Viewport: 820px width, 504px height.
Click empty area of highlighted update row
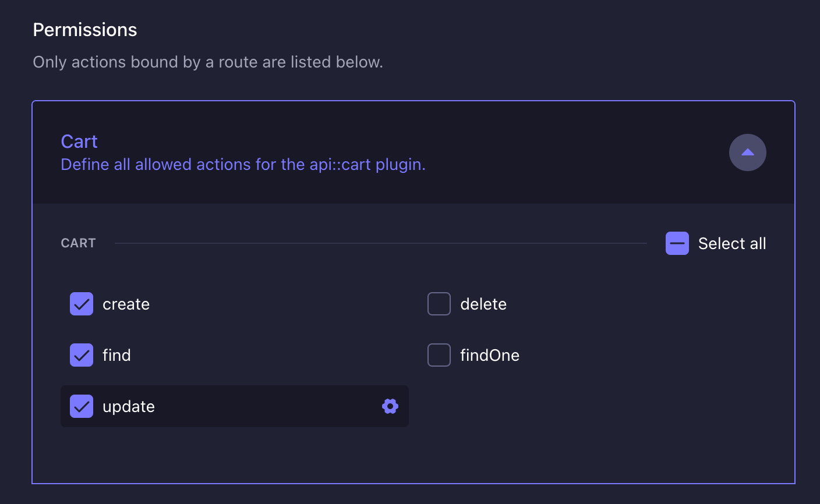tap(268, 406)
